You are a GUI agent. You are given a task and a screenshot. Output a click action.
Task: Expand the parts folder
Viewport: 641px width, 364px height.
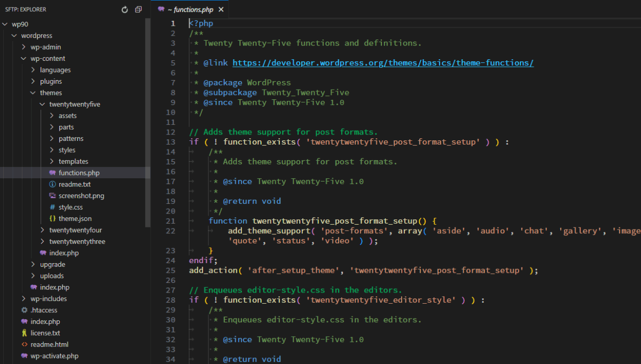(x=52, y=127)
